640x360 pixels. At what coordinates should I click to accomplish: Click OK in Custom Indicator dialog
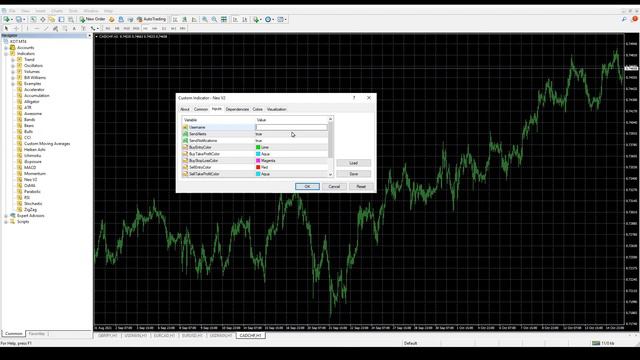[307, 187]
